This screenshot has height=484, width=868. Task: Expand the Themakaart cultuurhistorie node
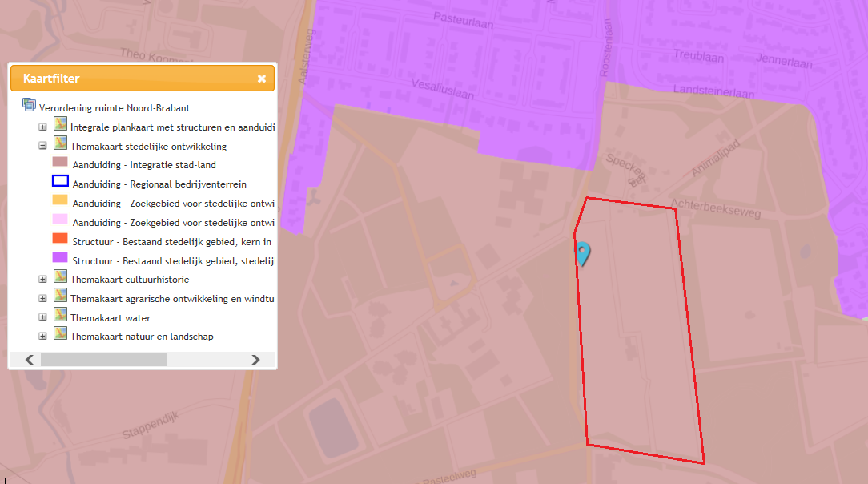[x=42, y=279]
